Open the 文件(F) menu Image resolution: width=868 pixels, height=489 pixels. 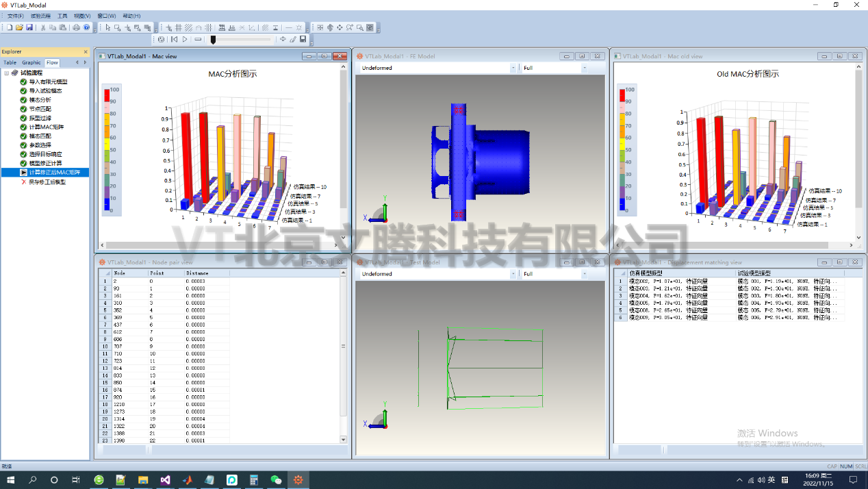[x=15, y=16]
